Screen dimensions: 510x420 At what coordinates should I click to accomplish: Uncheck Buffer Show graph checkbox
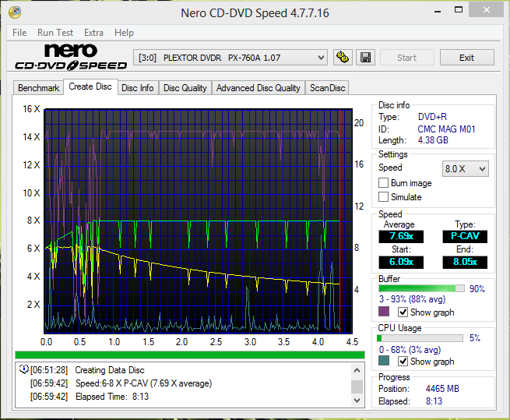(x=403, y=312)
